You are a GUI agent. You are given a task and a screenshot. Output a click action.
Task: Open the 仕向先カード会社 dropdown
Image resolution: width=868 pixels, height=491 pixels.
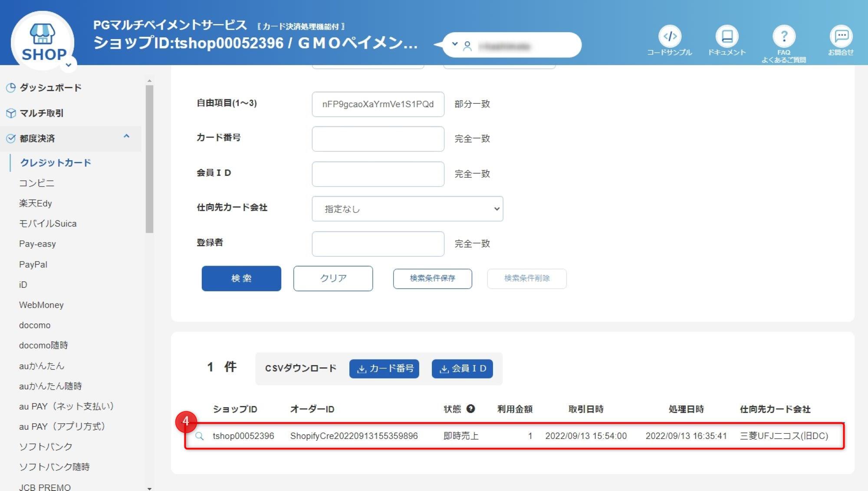(x=407, y=209)
